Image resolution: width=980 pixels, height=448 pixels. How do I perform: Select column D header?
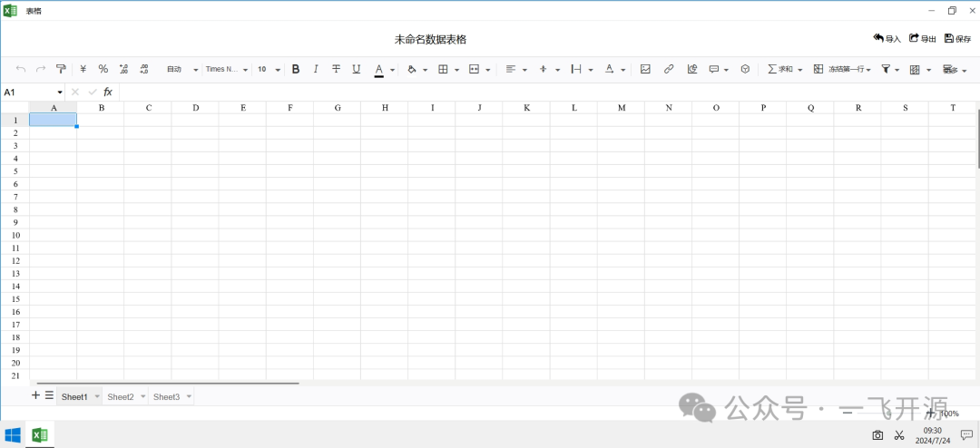[196, 108]
